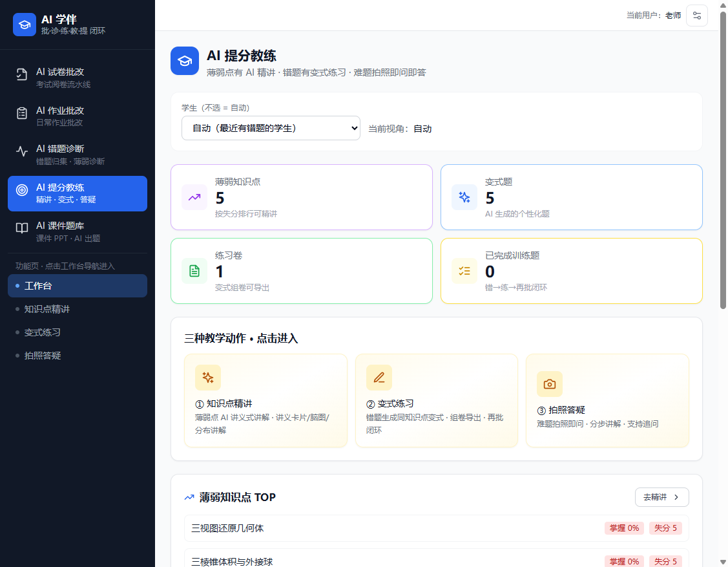
Task: Click the AI 错题诊断 pulse icon
Action: coord(22,151)
